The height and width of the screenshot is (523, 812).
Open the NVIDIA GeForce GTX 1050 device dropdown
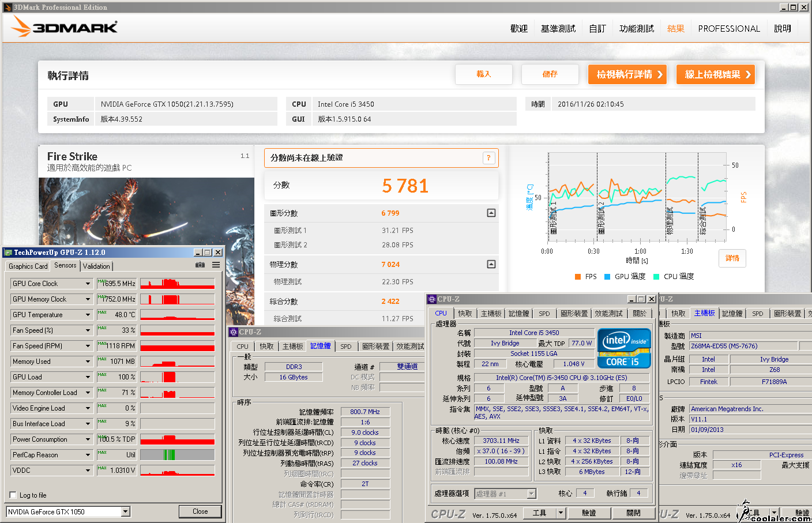point(125,511)
